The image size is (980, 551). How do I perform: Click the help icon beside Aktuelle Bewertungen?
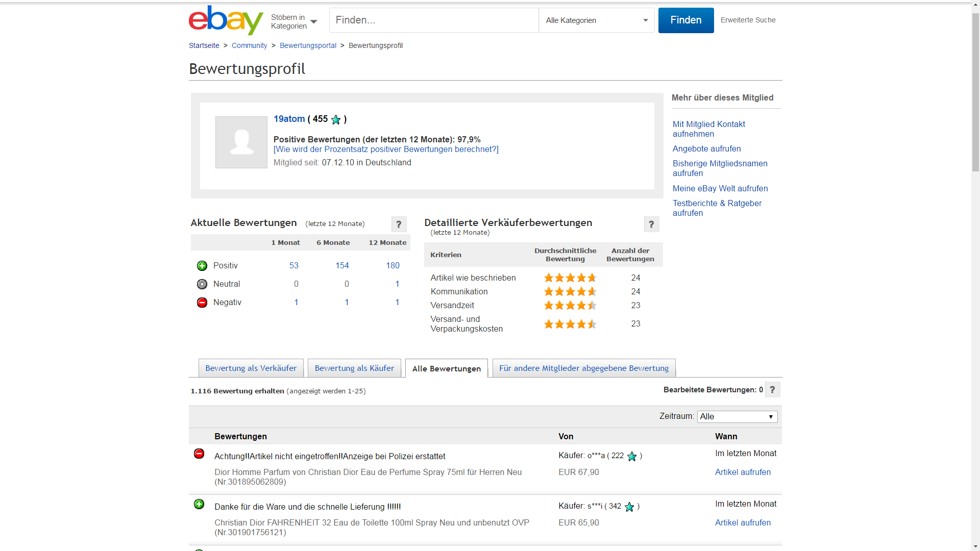399,224
